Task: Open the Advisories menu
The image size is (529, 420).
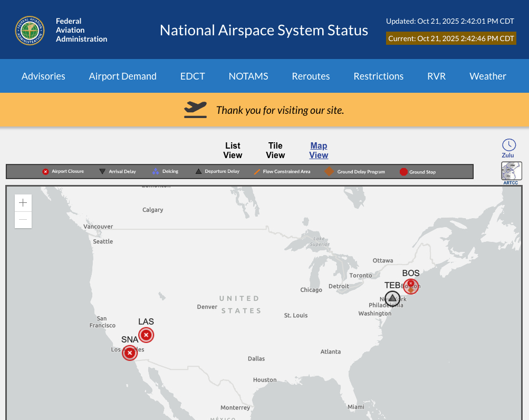Action: tap(43, 76)
